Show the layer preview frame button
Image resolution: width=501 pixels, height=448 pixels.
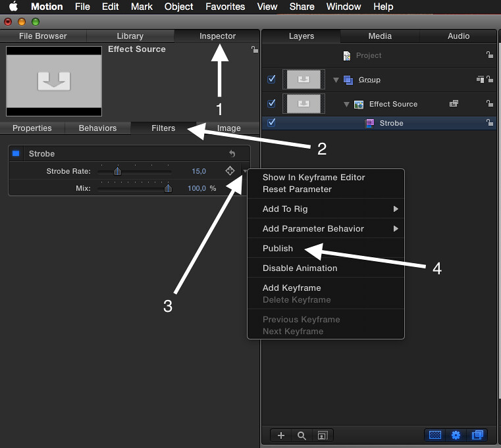tap(323, 436)
